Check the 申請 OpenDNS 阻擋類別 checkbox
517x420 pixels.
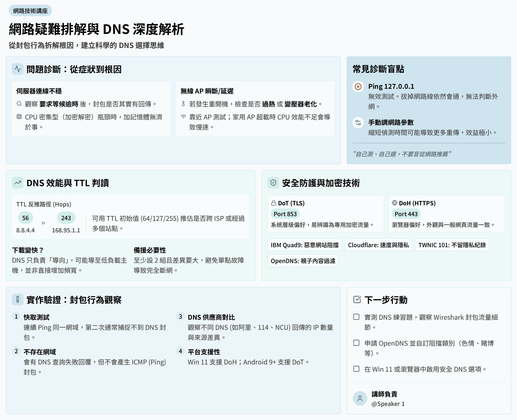(x=356, y=343)
